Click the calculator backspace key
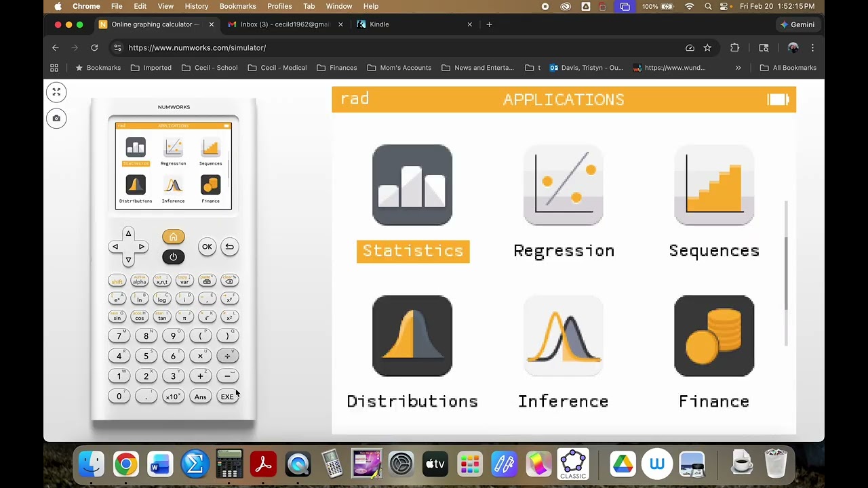This screenshot has height=488, width=868. tap(229, 281)
